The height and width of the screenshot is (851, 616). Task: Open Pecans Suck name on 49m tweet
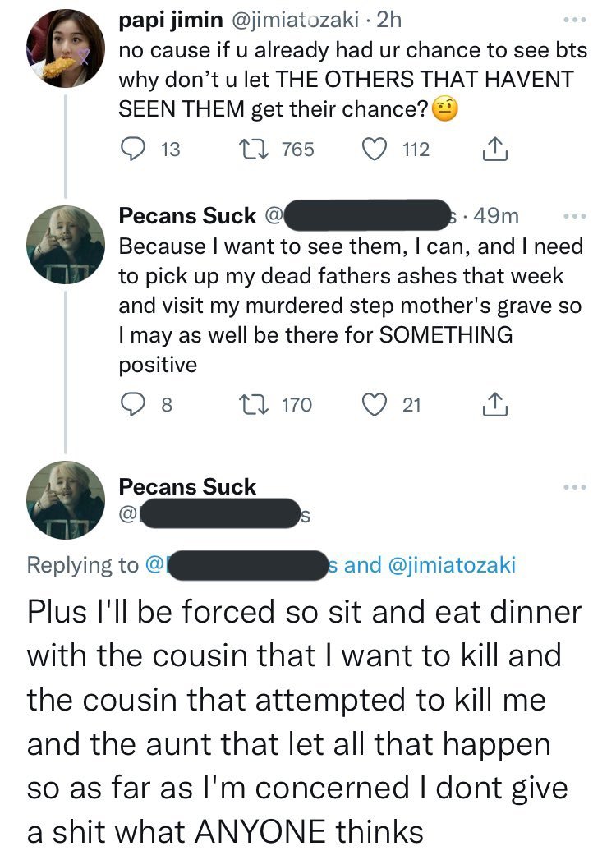187,216
